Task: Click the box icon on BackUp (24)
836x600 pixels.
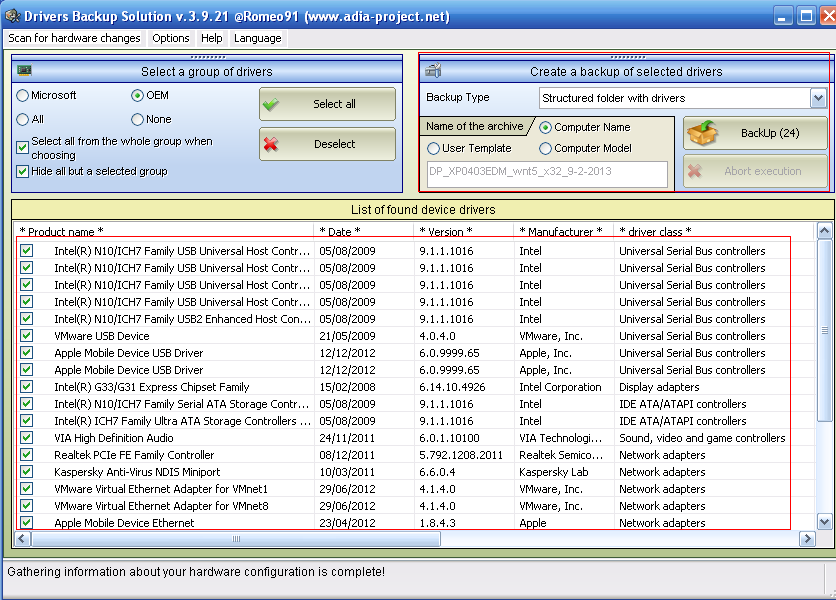Action: (x=702, y=133)
